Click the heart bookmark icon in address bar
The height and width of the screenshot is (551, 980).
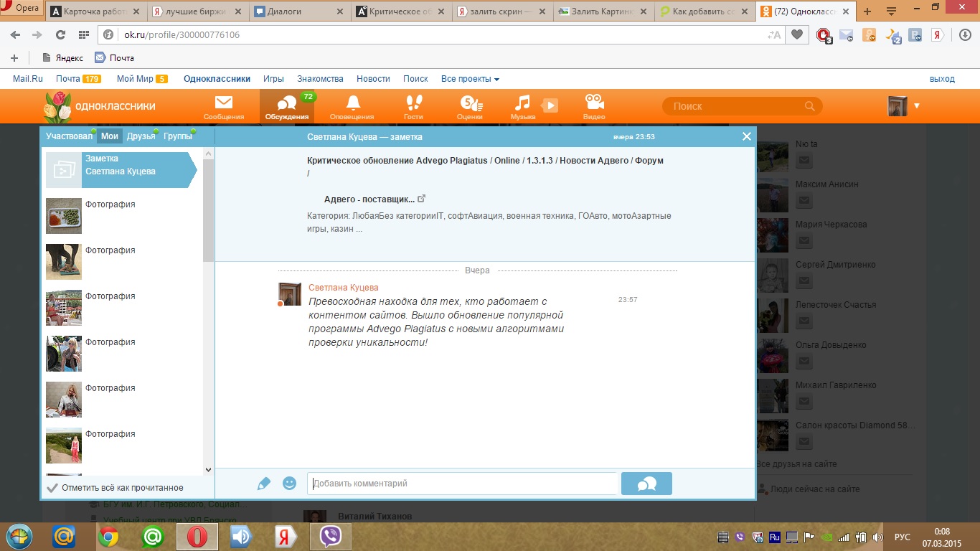[797, 34]
